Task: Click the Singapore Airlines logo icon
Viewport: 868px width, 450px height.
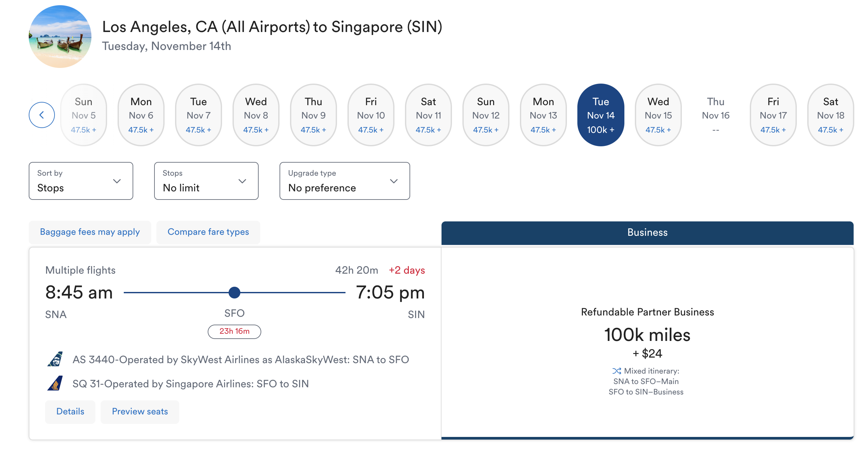Action: click(55, 383)
